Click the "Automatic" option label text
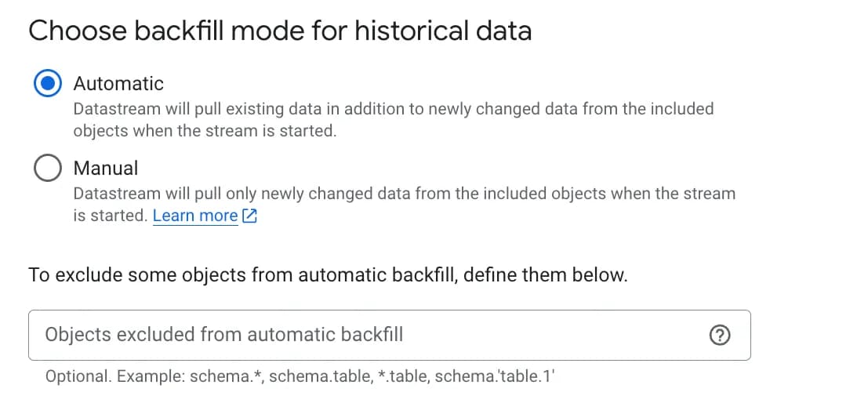This screenshot has width=868, height=414. (118, 83)
